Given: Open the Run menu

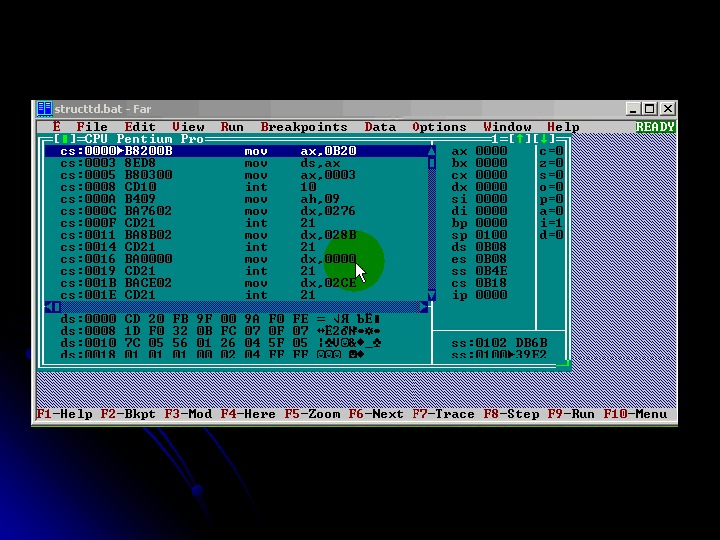Looking at the screenshot, I should click(x=232, y=126).
